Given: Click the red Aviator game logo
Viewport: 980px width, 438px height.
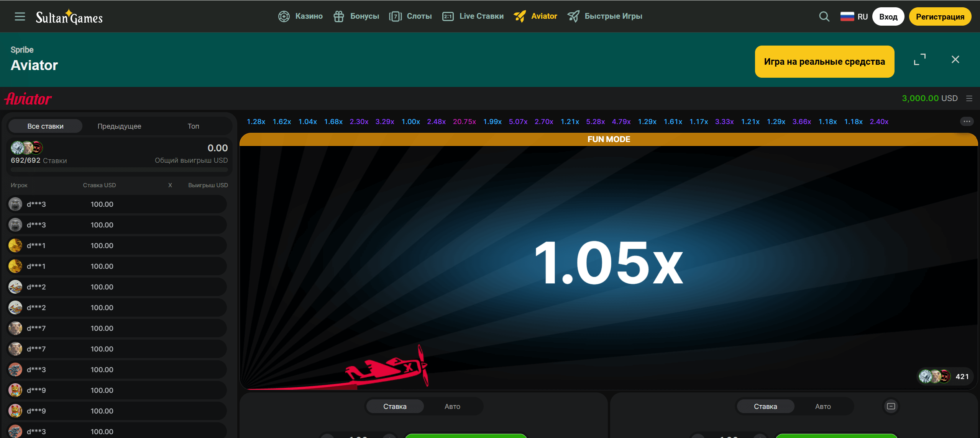Looking at the screenshot, I should (28, 99).
